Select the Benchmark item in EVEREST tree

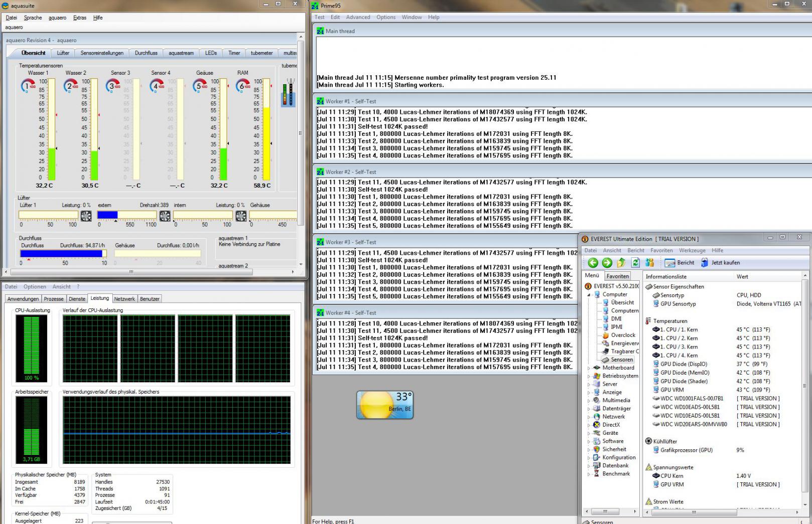click(611, 474)
